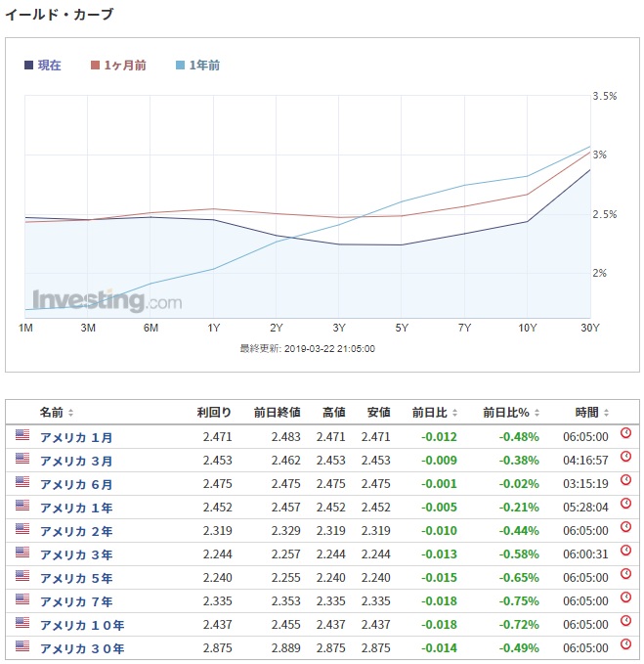This screenshot has width=644, height=664.
Task: Click the 安値 column header
Action: [x=379, y=412]
